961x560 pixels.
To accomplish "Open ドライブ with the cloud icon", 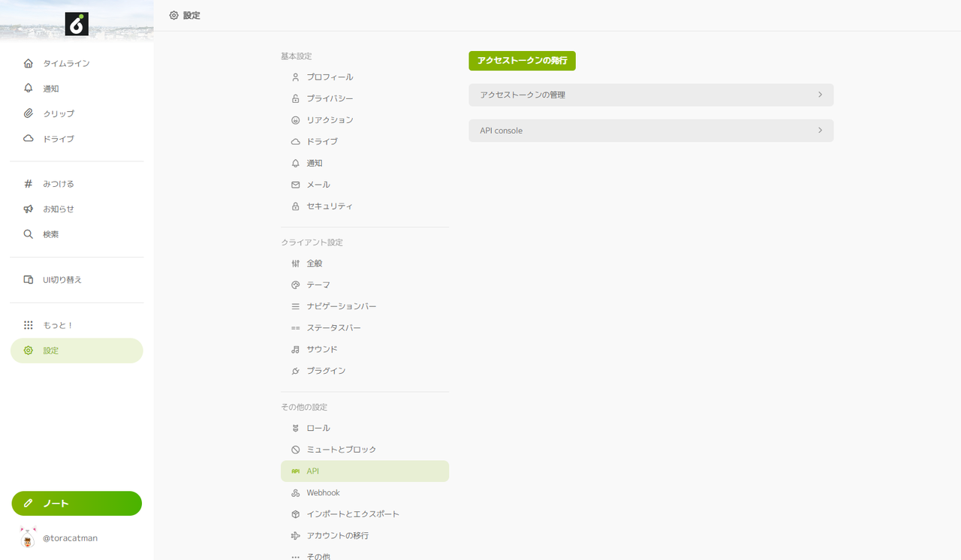I will 28,138.
